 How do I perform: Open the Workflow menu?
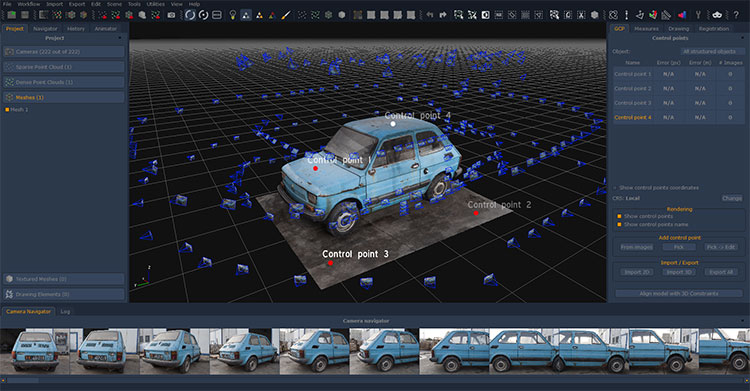pyautogui.click(x=29, y=4)
